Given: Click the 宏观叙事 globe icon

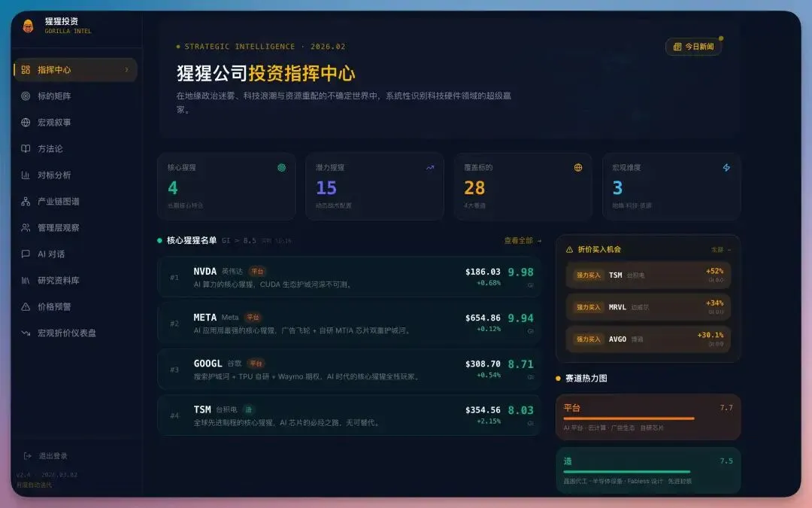Looking at the screenshot, I should coord(26,123).
